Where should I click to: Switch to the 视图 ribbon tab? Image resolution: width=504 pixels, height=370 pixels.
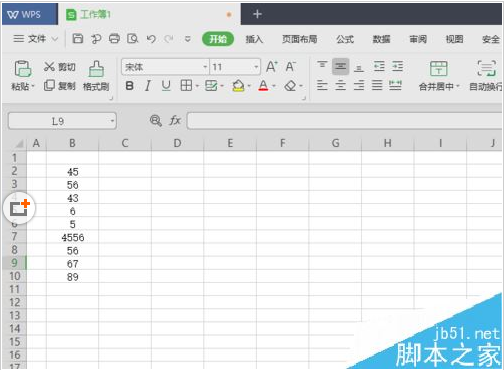click(454, 39)
